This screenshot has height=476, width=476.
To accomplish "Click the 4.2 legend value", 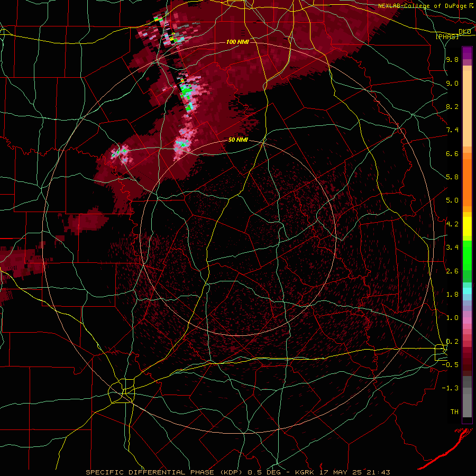I will point(452,224).
